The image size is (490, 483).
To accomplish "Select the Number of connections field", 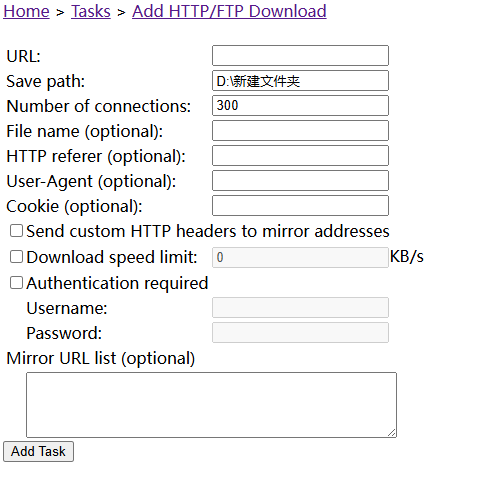I will coord(300,106).
